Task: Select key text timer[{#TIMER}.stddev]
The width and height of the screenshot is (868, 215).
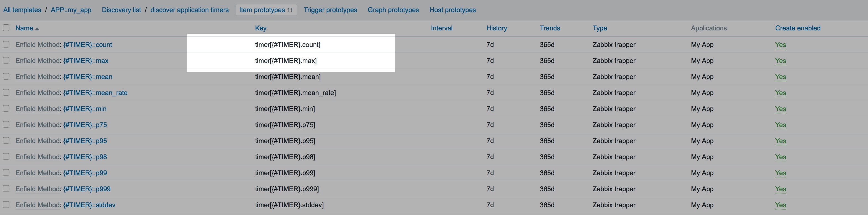Action: [289, 204]
